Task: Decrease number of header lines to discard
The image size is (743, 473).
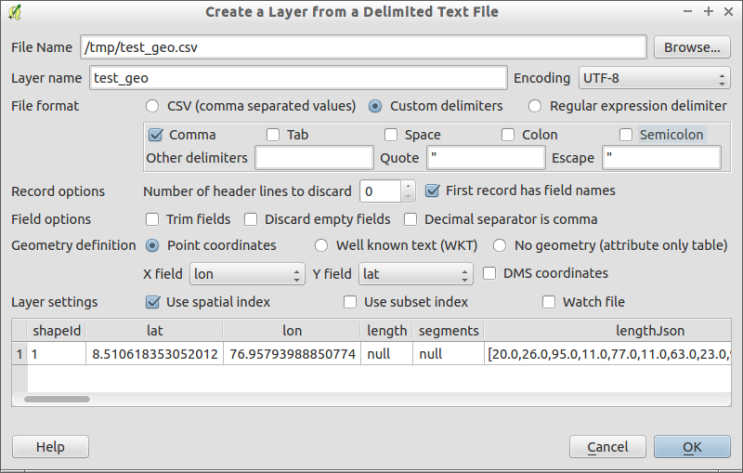Action: pyautogui.click(x=408, y=197)
